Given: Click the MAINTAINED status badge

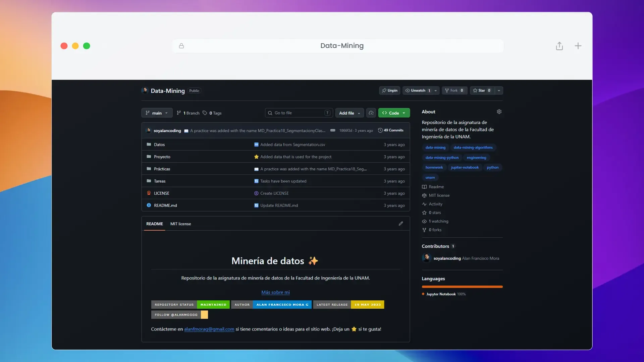Looking at the screenshot, I should (213, 304).
